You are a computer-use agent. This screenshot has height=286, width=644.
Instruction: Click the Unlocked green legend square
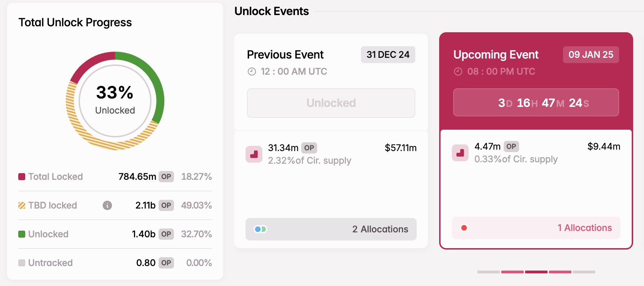click(22, 234)
